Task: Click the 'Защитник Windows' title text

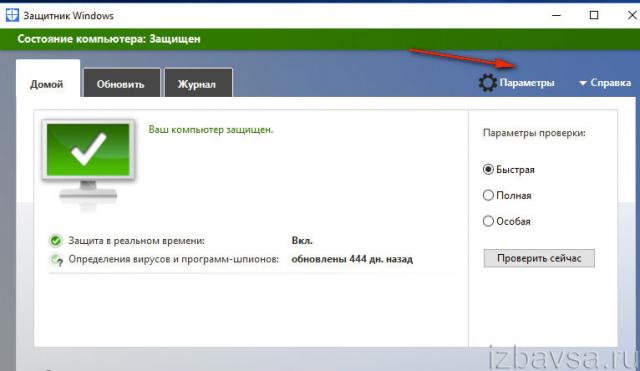Action: [x=68, y=16]
